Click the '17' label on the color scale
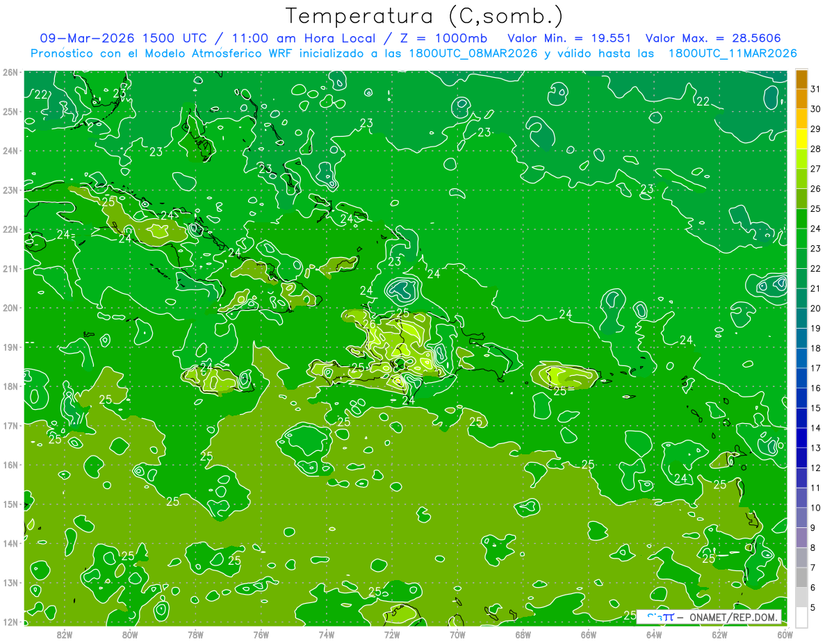Image resolution: width=834 pixels, height=644 pixels. (x=815, y=368)
